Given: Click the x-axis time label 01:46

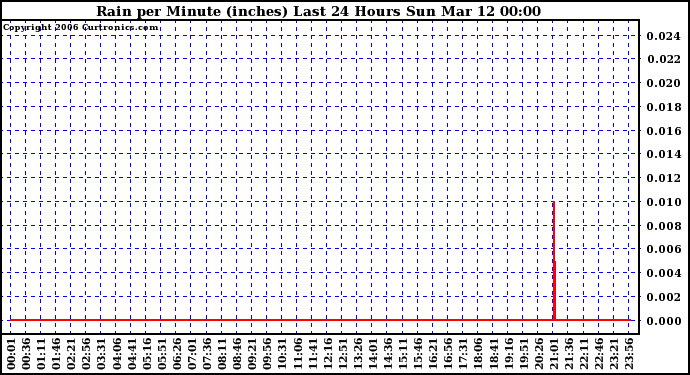Looking at the screenshot, I should (57, 354).
